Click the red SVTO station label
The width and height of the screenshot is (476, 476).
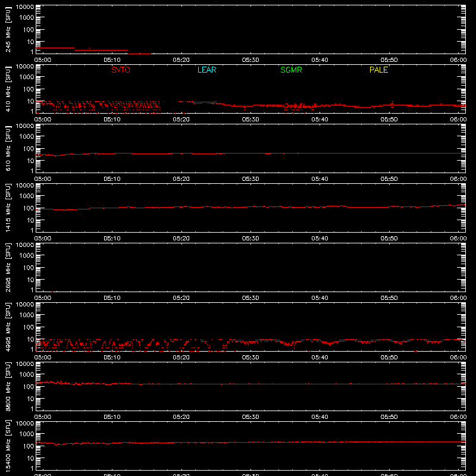[121, 70]
